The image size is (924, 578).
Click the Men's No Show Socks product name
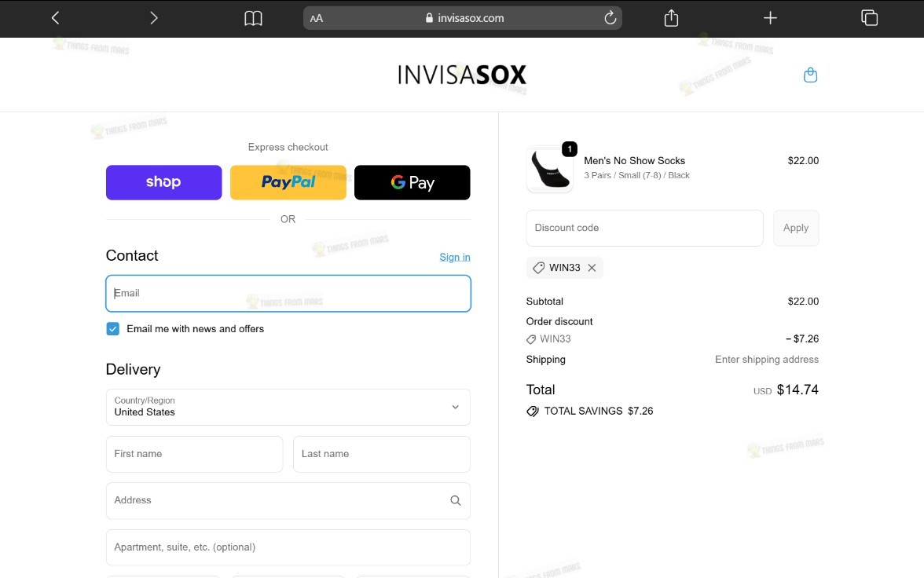(635, 161)
